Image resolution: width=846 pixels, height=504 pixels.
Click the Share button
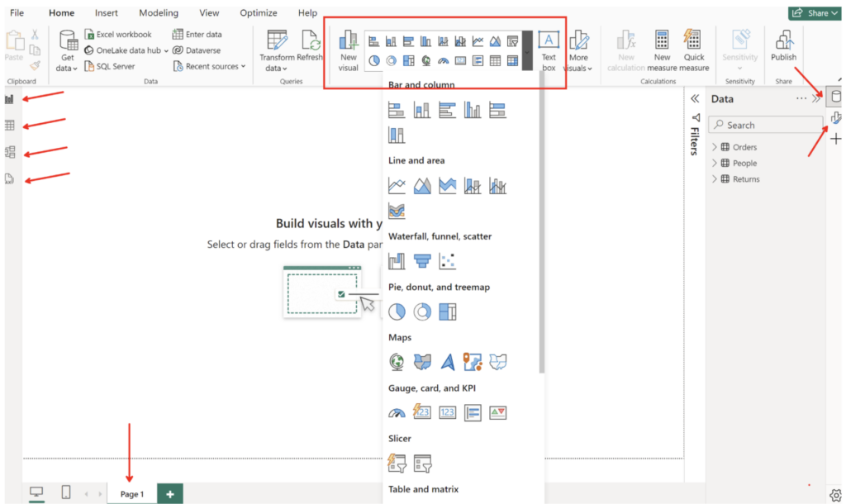tap(814, 12)
